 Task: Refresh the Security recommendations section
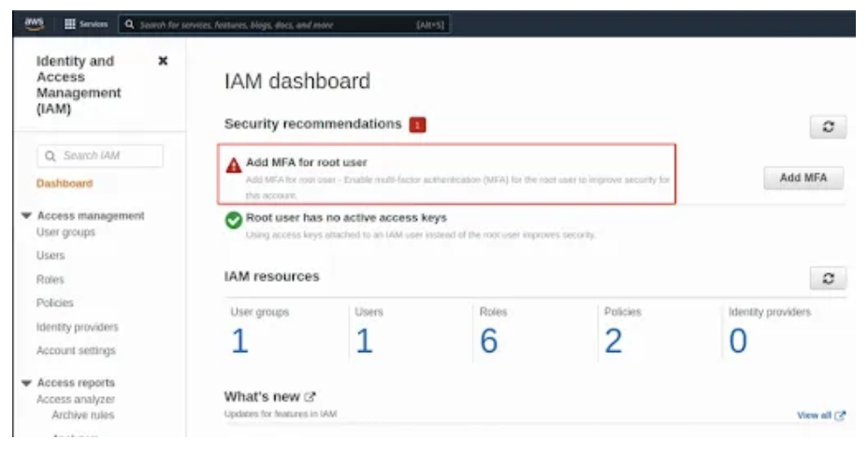point(828,126)
